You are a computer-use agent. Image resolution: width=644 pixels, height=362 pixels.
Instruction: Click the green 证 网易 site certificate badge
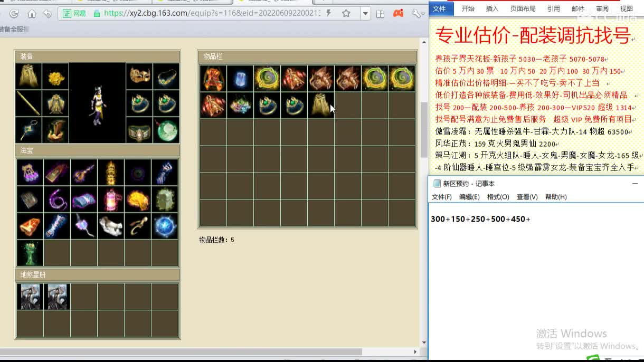[74, 13]
